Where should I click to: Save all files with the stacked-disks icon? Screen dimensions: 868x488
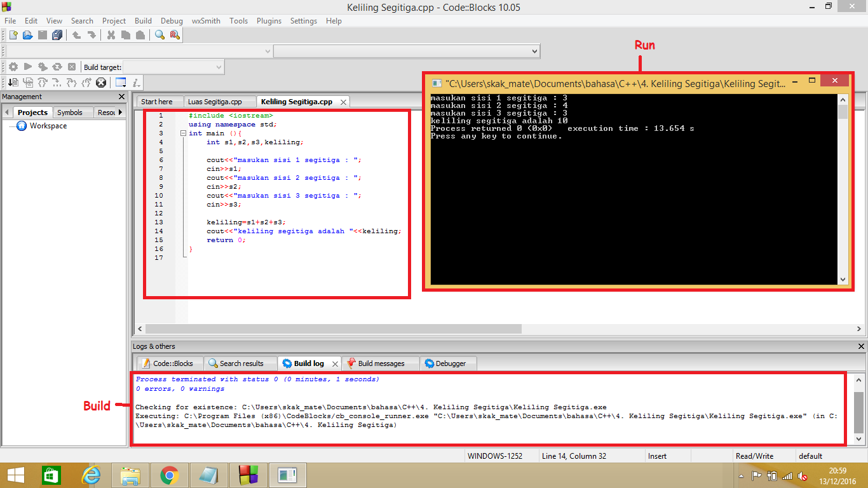tap(57, 35)
